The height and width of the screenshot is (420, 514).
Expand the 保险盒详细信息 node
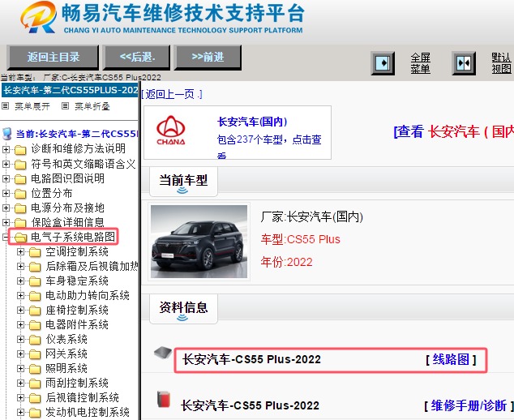[x=6, y=222]
